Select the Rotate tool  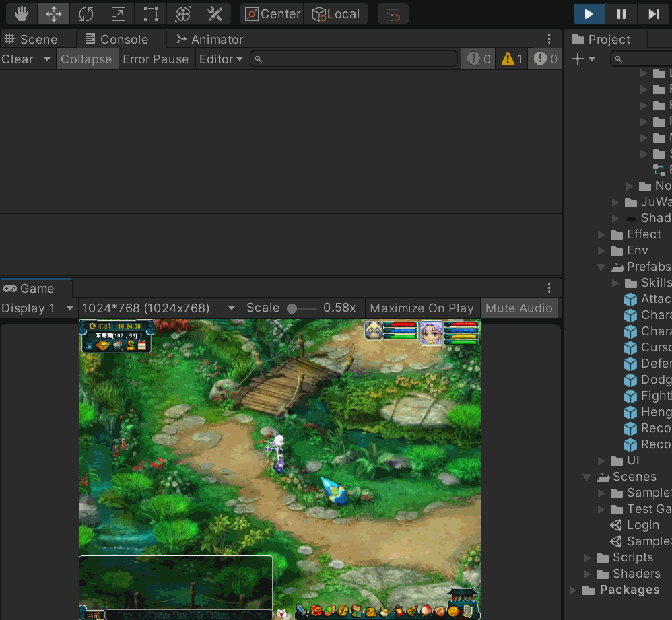86,14
